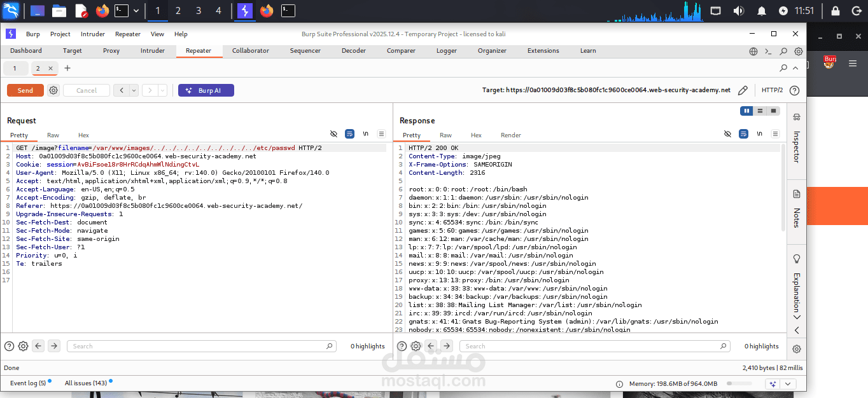868x398 pixels.
Task: Close Repeater tab 2
Action: tap(51, 68)
